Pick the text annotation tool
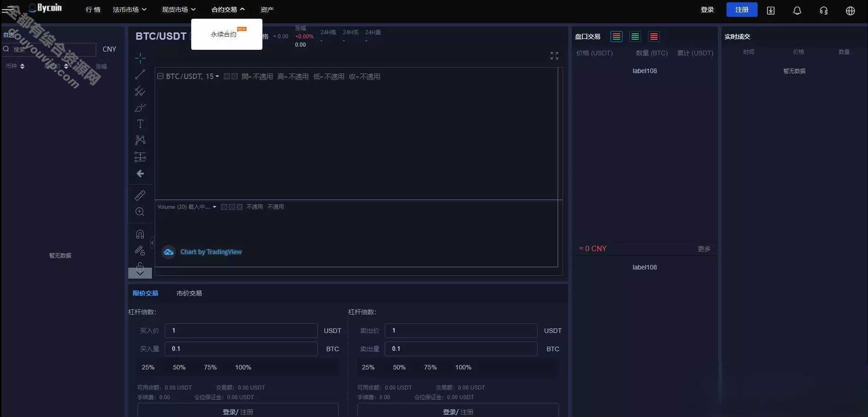868x417 pixels. (x=140, y=124)
